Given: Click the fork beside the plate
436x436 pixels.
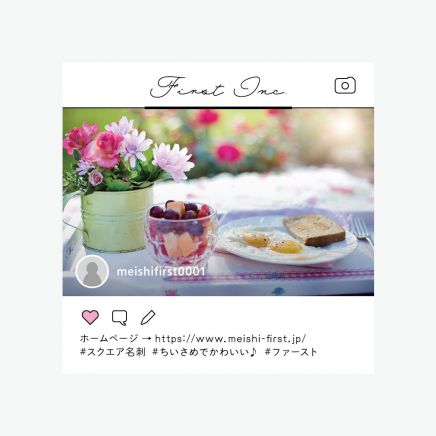Looking at the screenshot, I should click(362, 228).
